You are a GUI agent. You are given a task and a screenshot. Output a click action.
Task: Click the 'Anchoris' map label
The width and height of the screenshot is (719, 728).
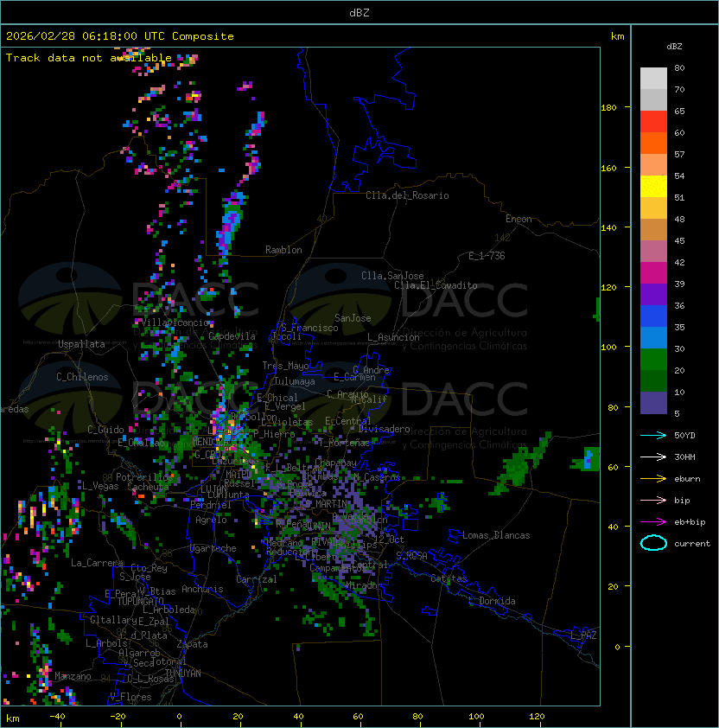point(202,589)
